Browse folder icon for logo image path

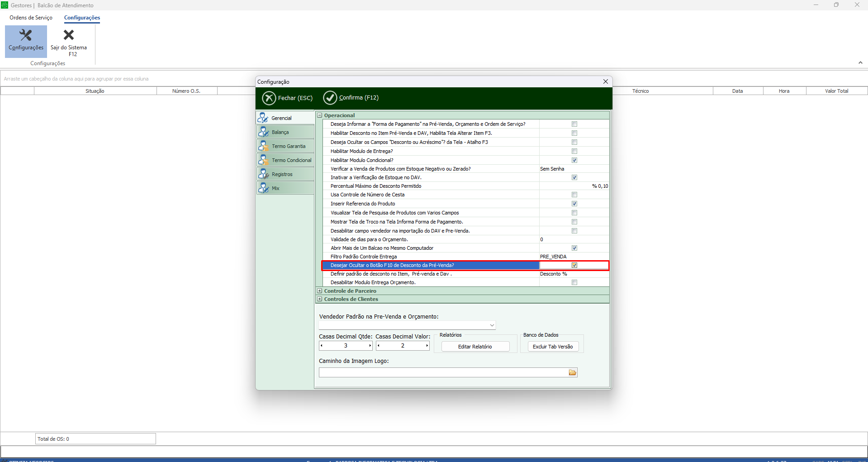(573, 372)
